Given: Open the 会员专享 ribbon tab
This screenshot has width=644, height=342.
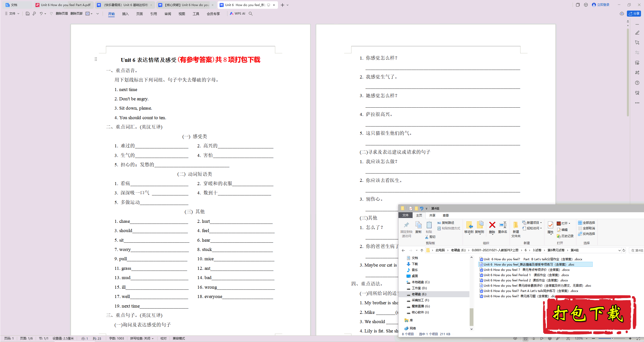Looking at the screenshot, I should click(x=213, y=14).
